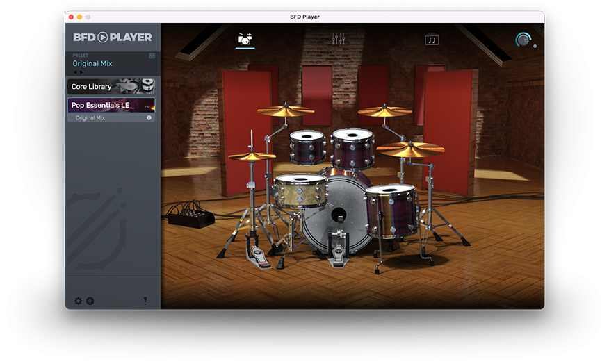Select the Pop Essentials LE expansion
The height and width of the screenshot is (364, 609).
[111, 105]
